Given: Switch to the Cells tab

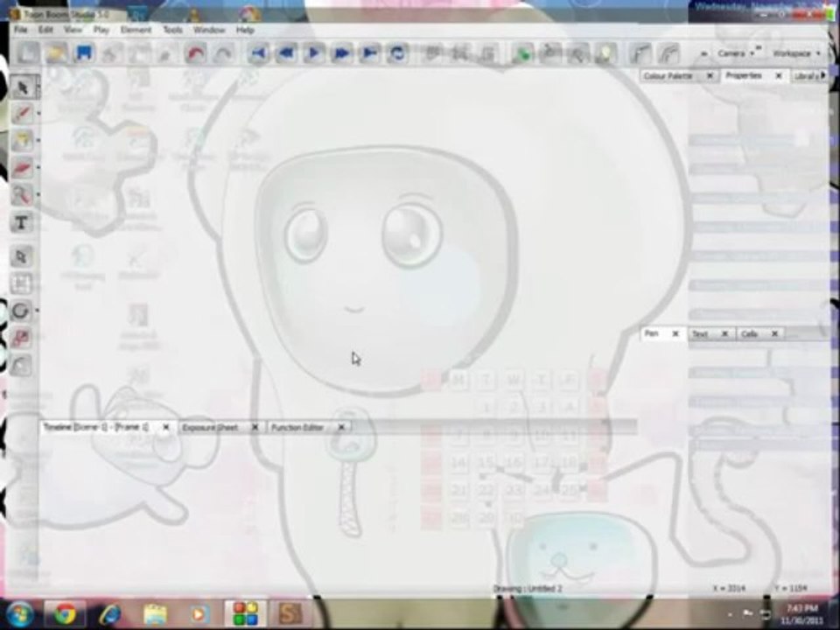Looking at the screenshot, I should (750, 334).
